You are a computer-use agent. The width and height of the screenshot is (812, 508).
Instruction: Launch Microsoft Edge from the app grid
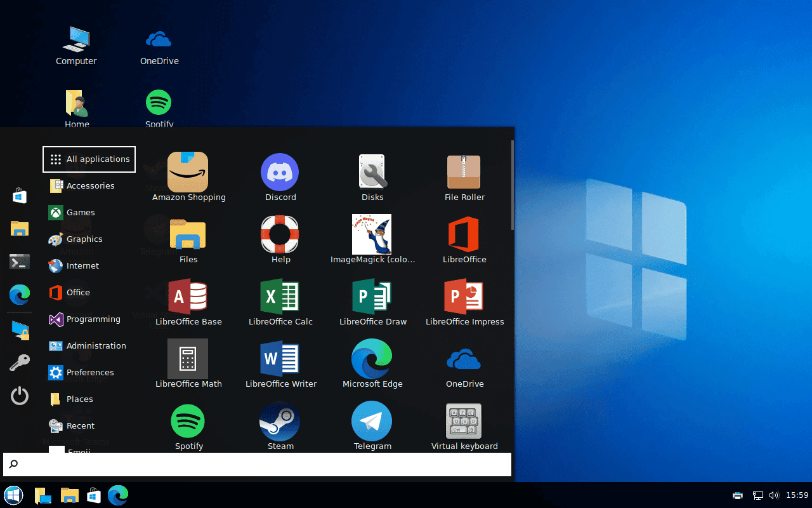[x=372, y=364]
